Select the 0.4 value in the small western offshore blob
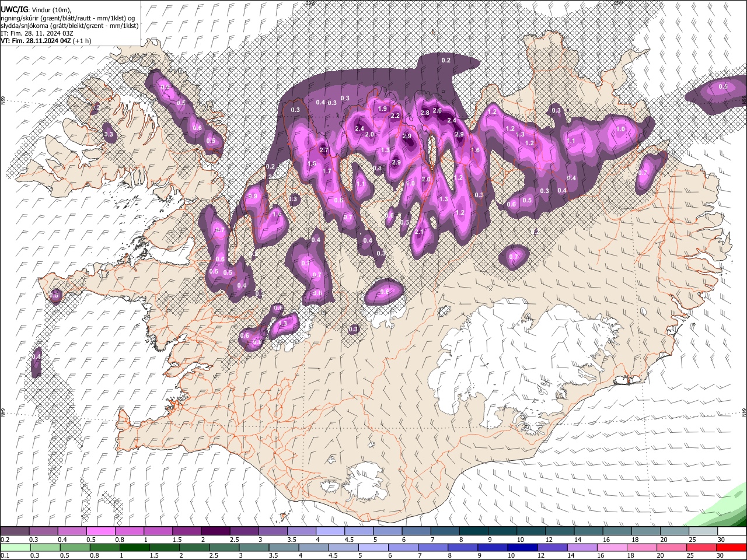This screenshot has width=747, height=560. 37,356
